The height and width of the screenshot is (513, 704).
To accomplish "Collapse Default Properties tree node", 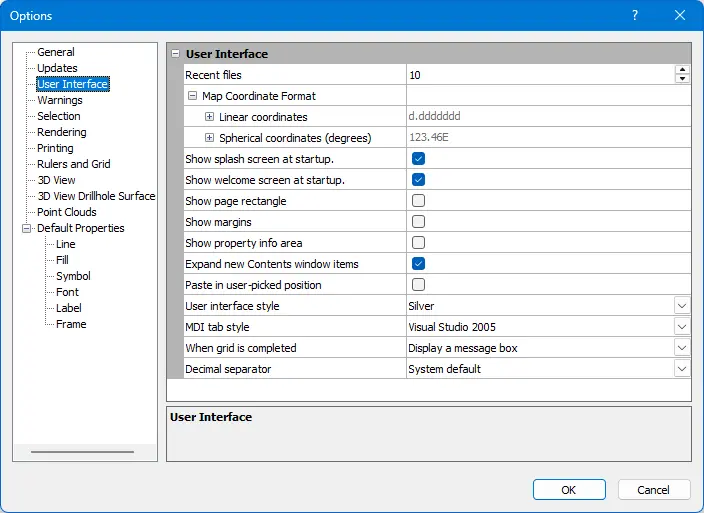I will pyautogui.click(x=26, y=228).
